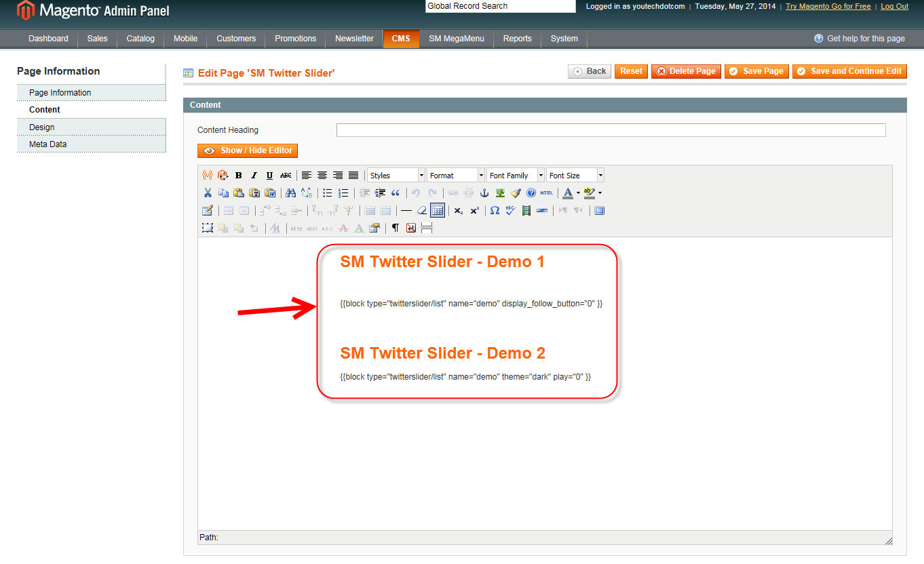Insert a numbered list
The width and height of the screenshot is (924, 564).
[x=343, y=193]
